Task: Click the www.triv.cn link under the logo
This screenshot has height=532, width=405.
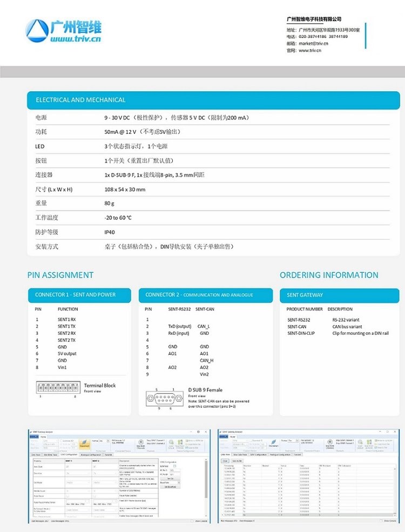Action: (x=76, y=38)
